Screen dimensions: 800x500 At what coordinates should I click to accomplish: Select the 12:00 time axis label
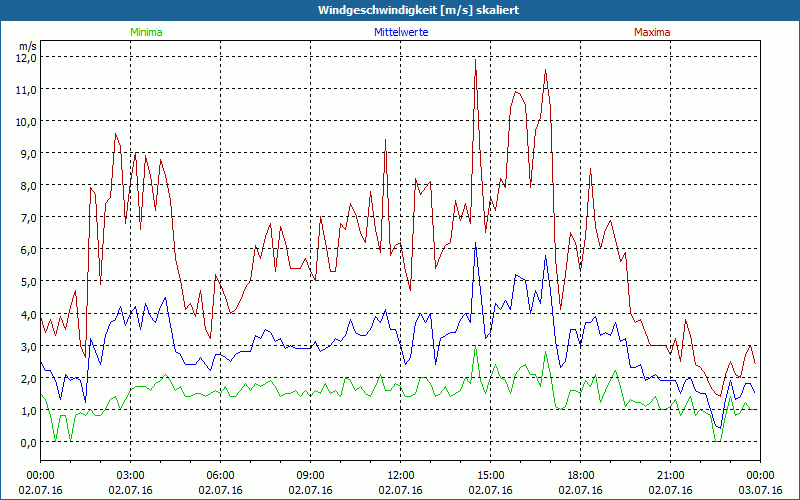pyautogui.click(x=400, y=475)
